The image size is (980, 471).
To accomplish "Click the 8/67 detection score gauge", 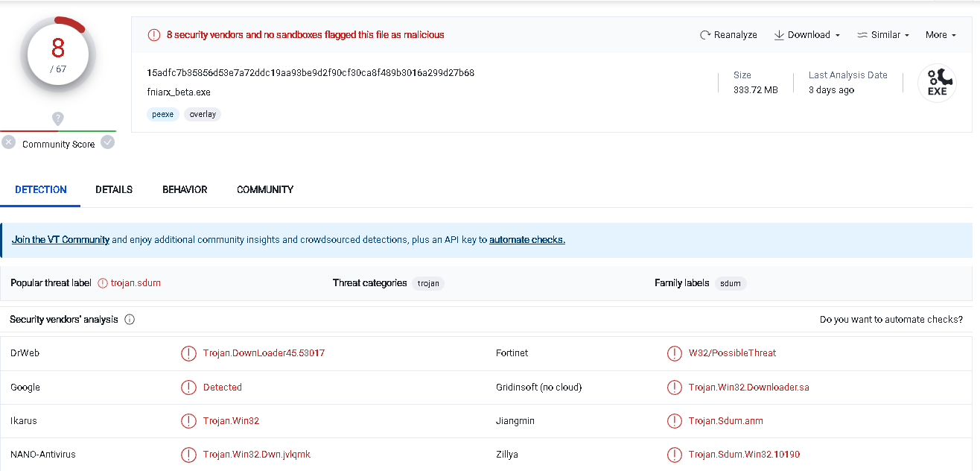I will [58, 54].
